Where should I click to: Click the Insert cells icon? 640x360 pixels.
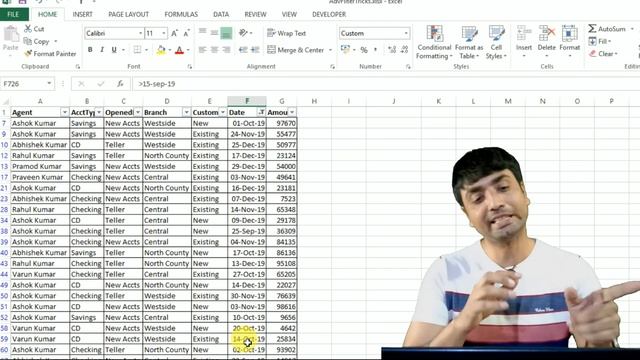click(524, 33)
